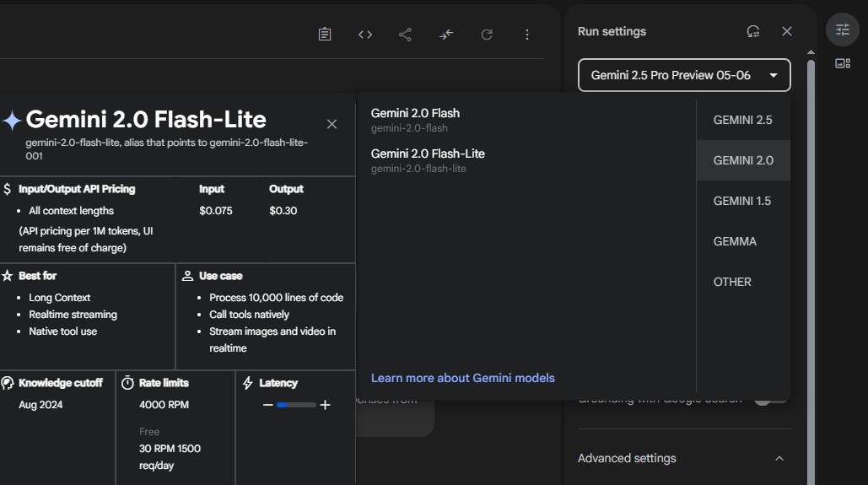Image resolution: width=868 pixels, height=485 pixels.
Task: Click the Run settings scrollbar
Action: tap(811, 272)
